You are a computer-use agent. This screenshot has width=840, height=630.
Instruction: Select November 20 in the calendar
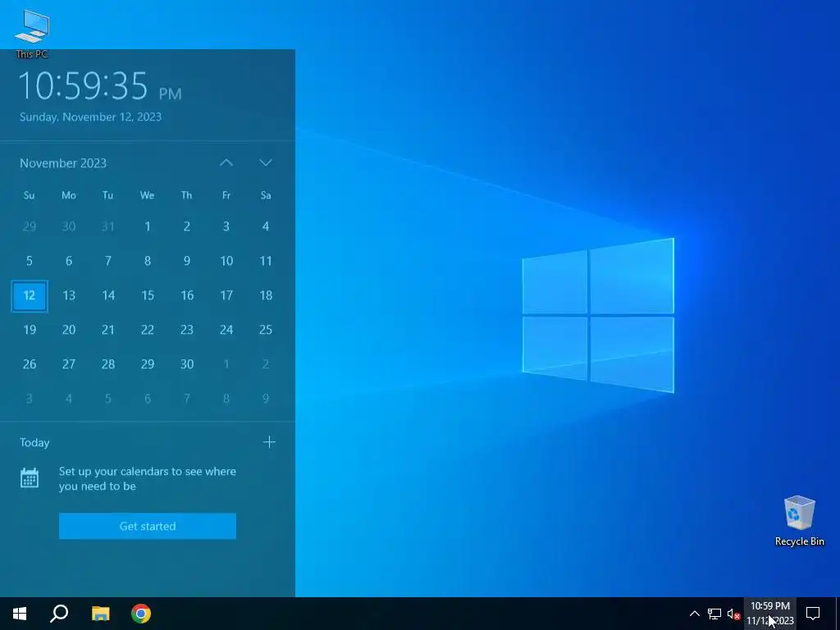click(69, 330)
